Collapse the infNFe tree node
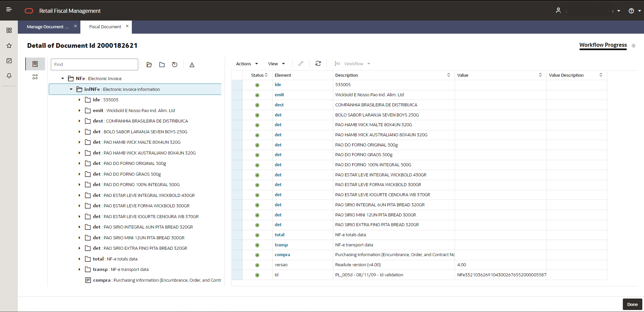644x312 pixels. pos(71,89)
